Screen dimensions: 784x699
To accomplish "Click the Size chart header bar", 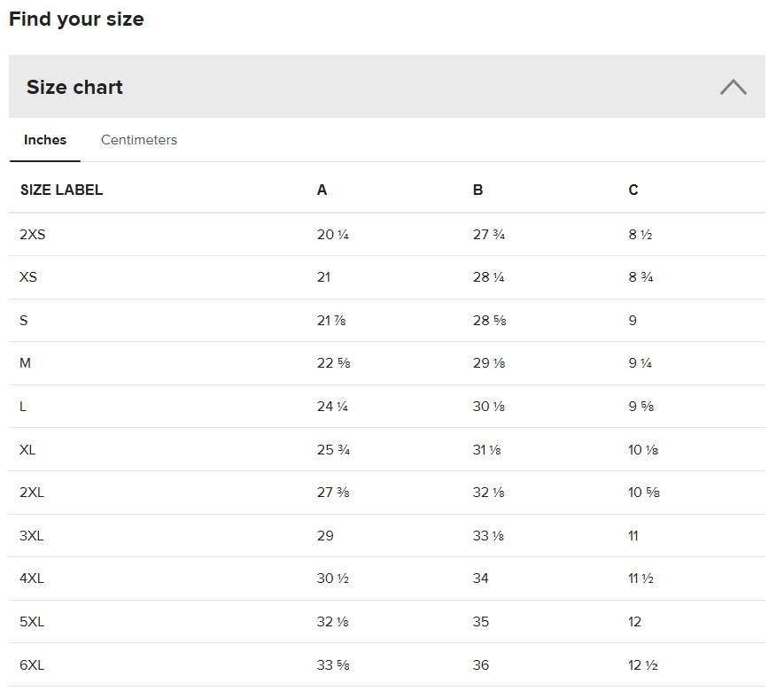I will click(387, 87).
